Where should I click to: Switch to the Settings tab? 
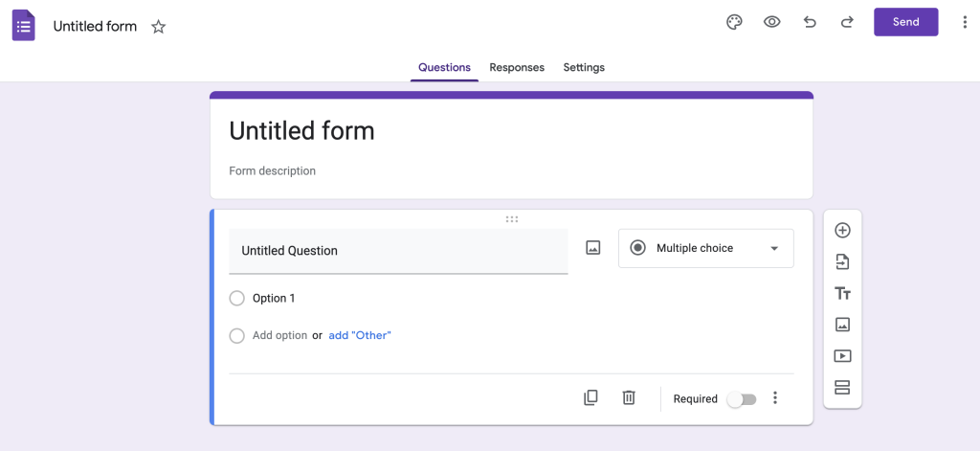(x=584, y=68)
